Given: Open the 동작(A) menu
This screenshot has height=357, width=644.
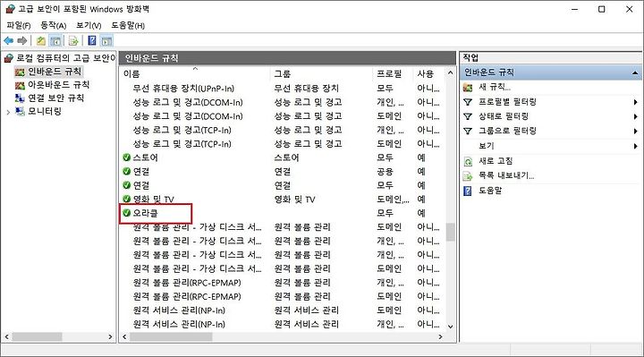Looking at the screenshot, I should pos(53,25).
